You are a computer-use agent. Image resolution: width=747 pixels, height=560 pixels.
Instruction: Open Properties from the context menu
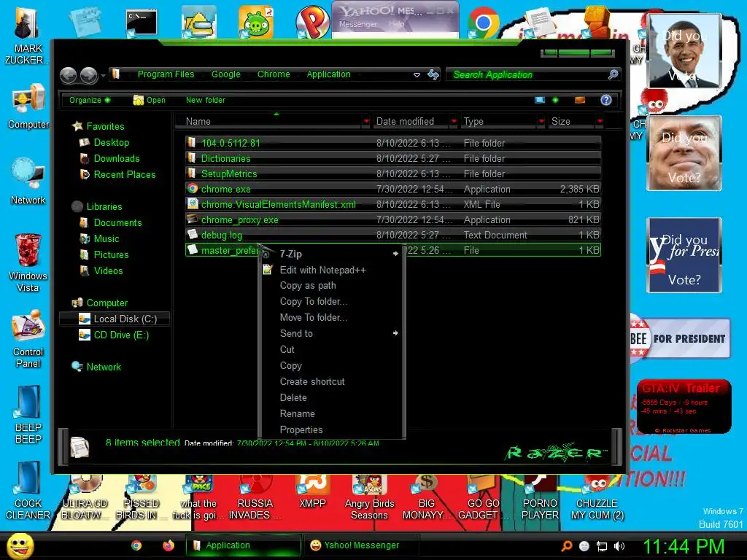[x=332, y=429]
